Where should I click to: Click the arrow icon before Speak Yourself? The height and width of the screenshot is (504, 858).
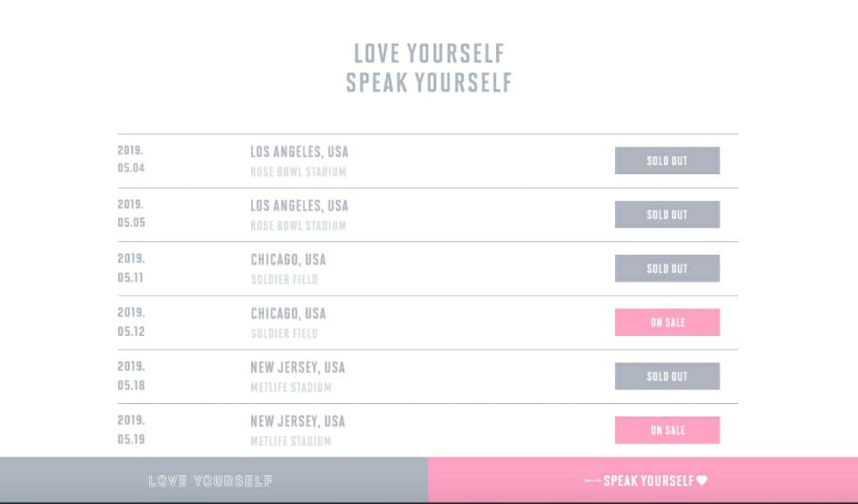593,481
